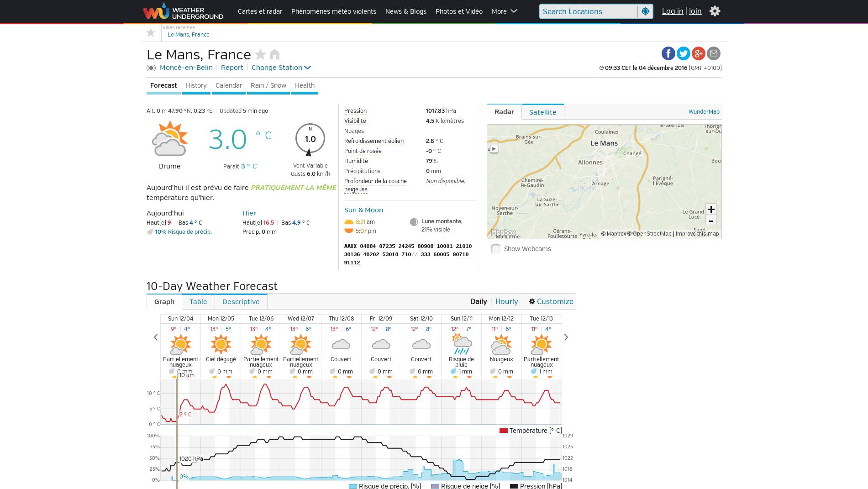Switch forecast to Table tab
This screenshot has width=868, height=489.
(198, 302)
